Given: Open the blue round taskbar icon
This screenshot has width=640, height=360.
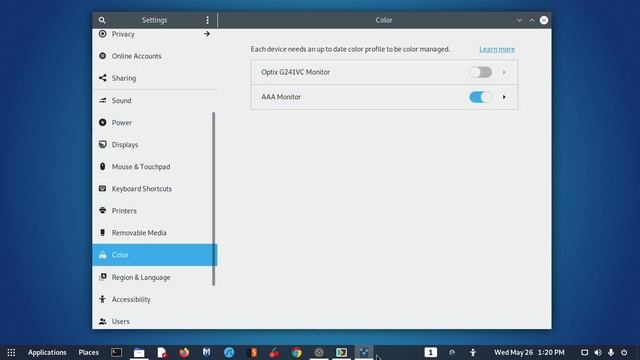Looking at the screenshot, I should click(229, 352).
